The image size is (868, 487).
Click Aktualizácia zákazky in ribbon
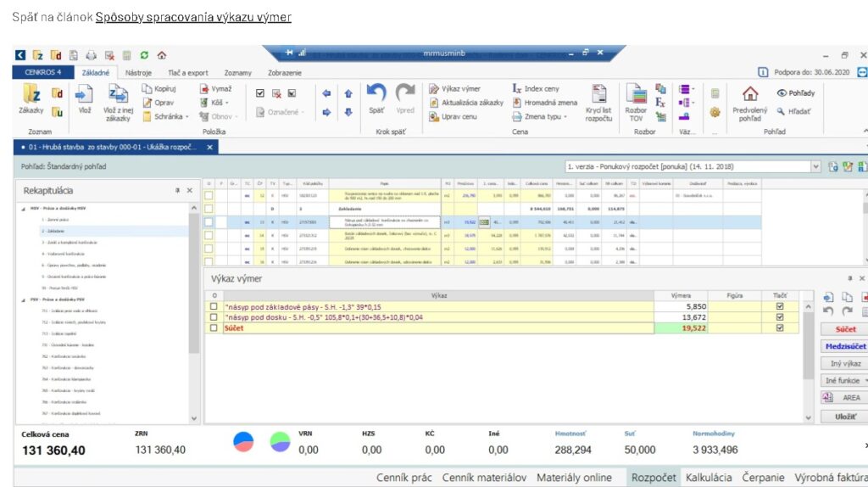467,103
